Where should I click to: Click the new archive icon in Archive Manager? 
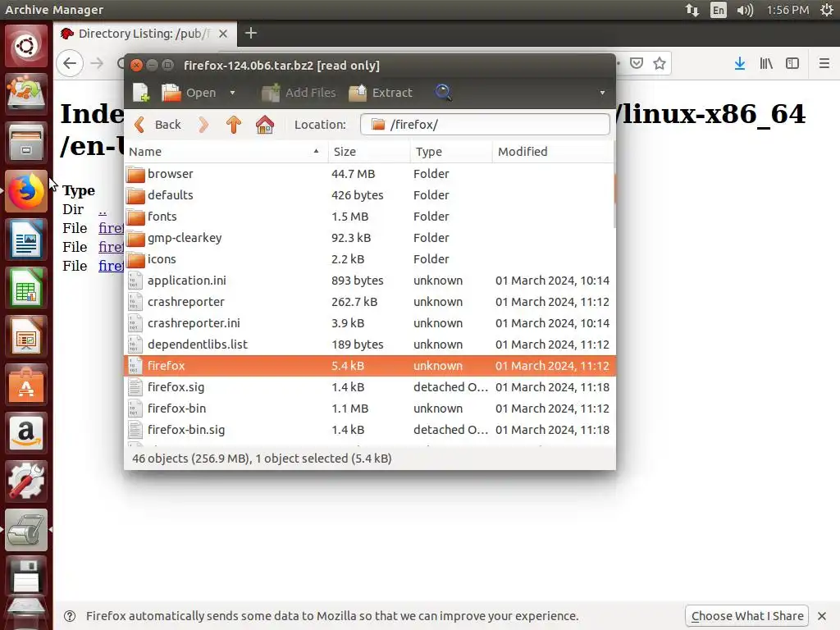[141, 93]
